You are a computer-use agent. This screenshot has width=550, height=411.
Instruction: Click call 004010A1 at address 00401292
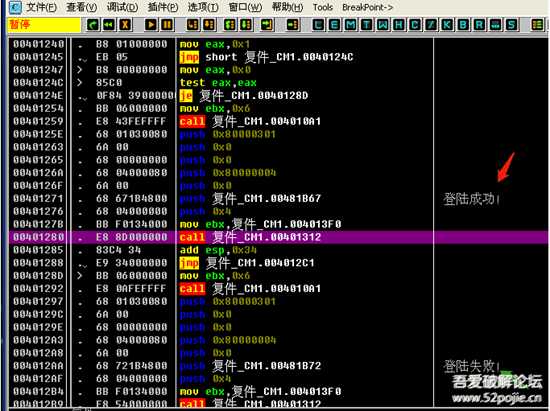[x=250, y=289]
